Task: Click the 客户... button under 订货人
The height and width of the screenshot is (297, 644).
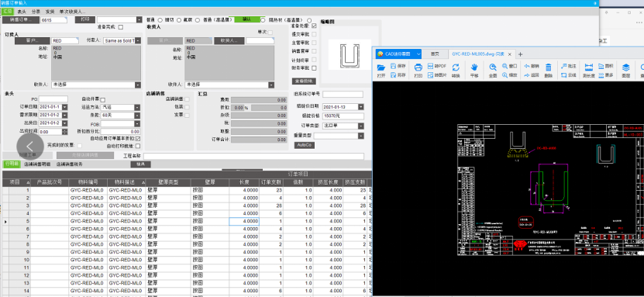Action: pyautogui.click(x=32, y=40)
